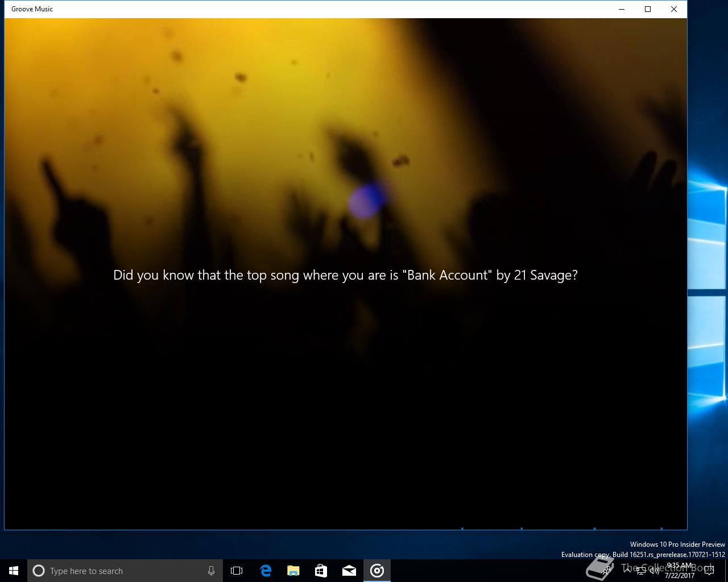
Task: Open the clock showing 9:35 AM
Action: click(x=680, y=571)
